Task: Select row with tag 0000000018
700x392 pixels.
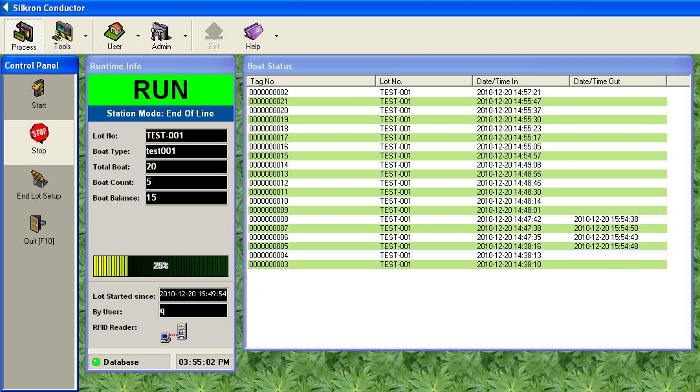Action: point(457,129)
